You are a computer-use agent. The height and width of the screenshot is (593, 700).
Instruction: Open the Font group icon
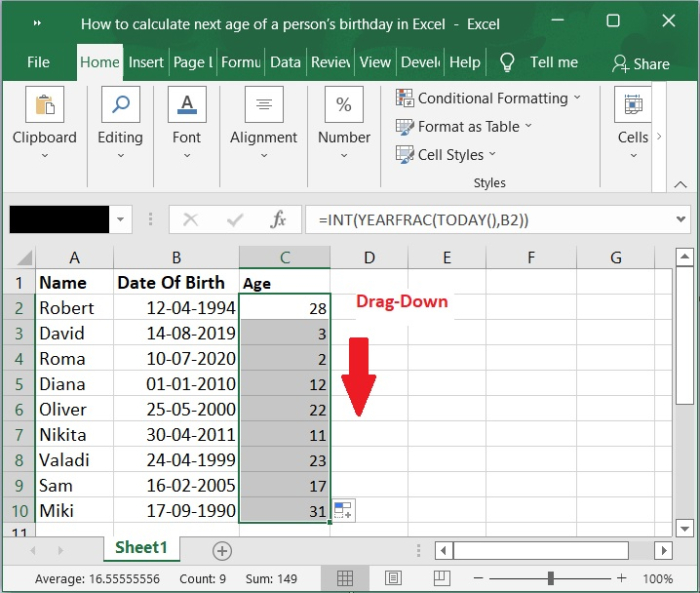(x=187, y=104)
